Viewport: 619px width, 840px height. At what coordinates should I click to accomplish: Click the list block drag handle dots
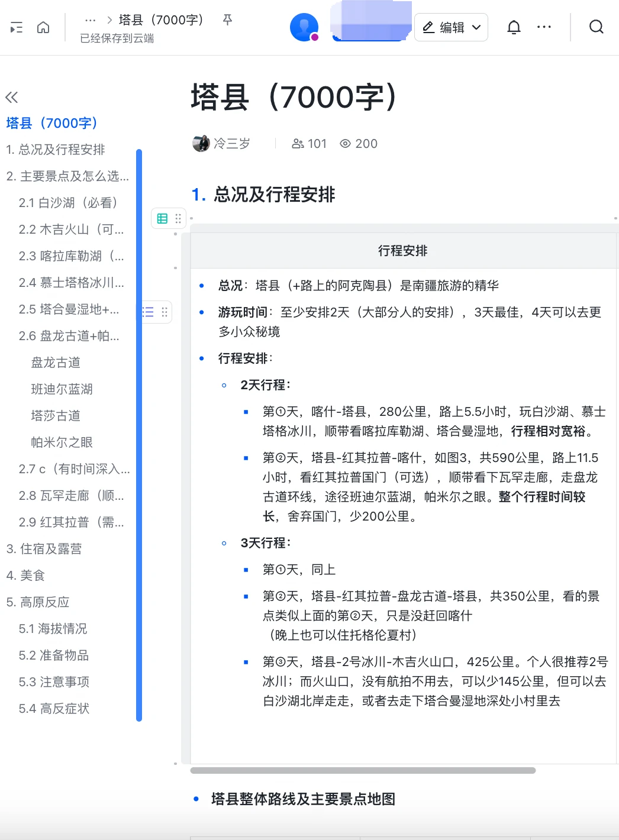pyautogui.click(x=165, y=312)
